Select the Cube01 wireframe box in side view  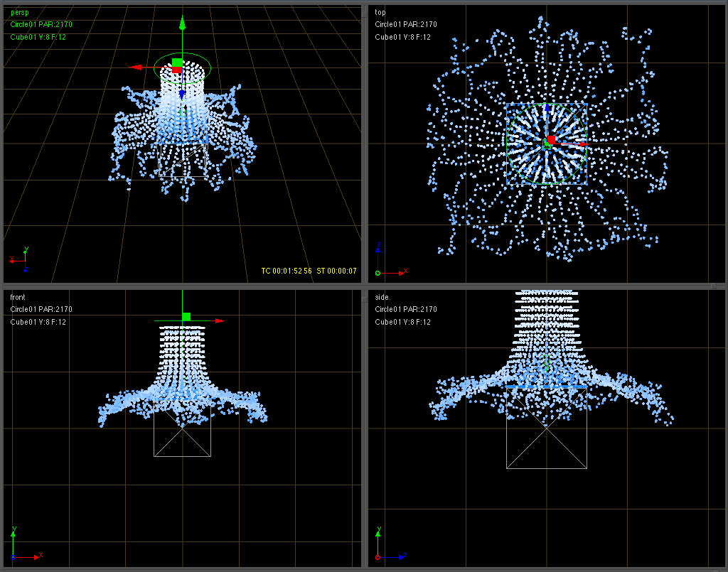click(547, 428)
